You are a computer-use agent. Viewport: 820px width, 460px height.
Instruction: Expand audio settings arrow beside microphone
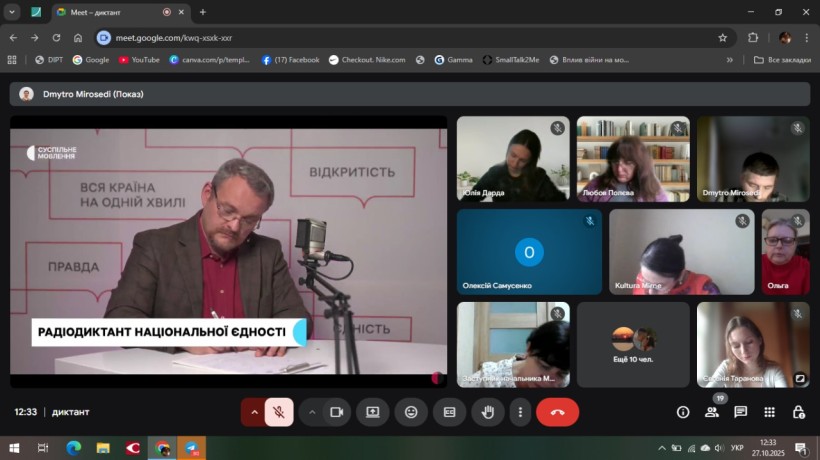click(254, 412)
